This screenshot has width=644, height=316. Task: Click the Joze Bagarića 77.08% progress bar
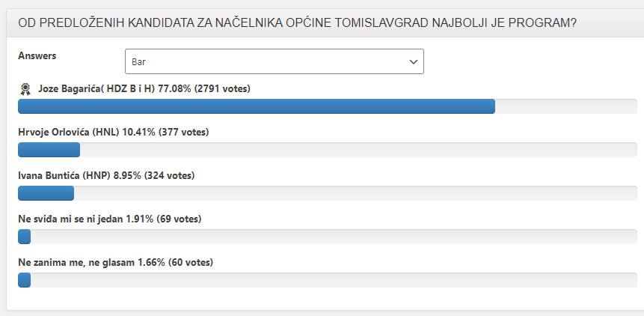coord(328,106)
